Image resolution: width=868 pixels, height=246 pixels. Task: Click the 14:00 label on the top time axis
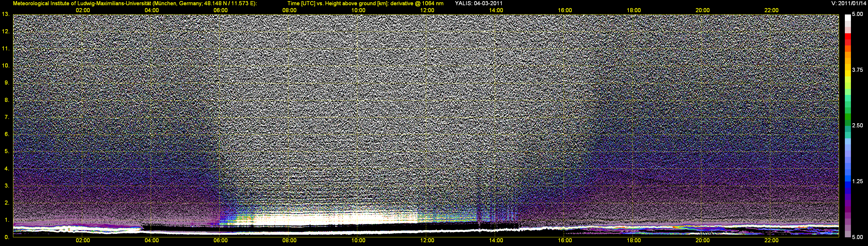click(496, 10)
